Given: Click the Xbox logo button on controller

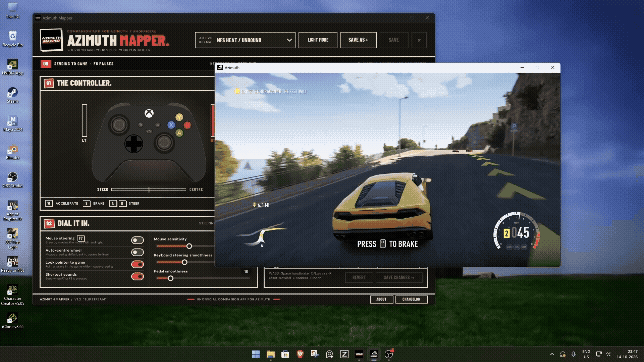Looking at the screenshot, I should 149,113.
